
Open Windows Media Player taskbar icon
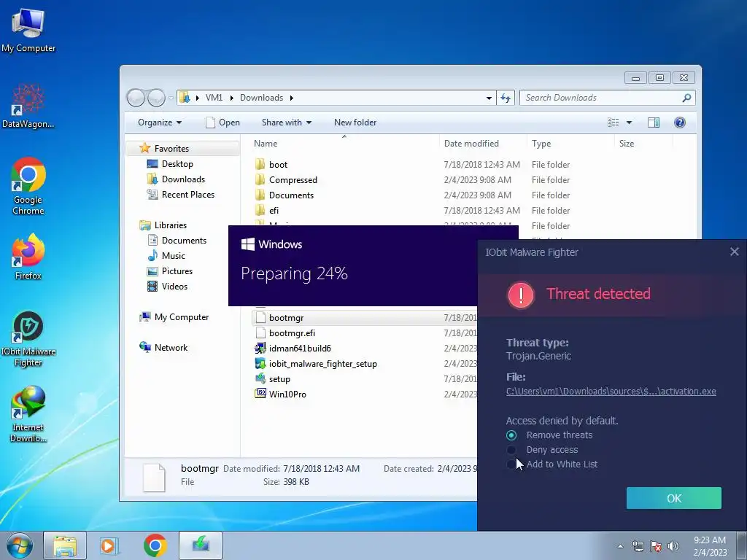(109, 545)
